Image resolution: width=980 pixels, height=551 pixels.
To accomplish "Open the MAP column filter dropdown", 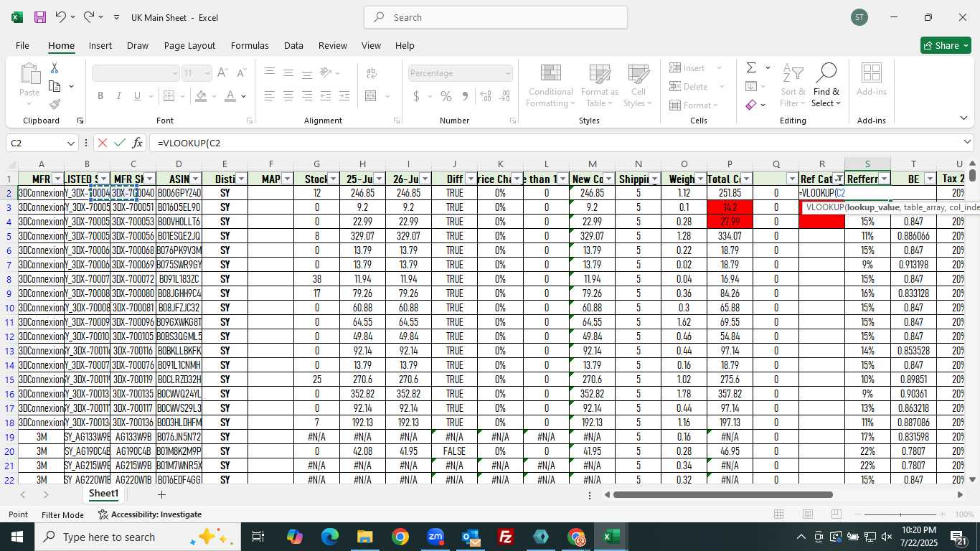I will [x=288, y=179].
